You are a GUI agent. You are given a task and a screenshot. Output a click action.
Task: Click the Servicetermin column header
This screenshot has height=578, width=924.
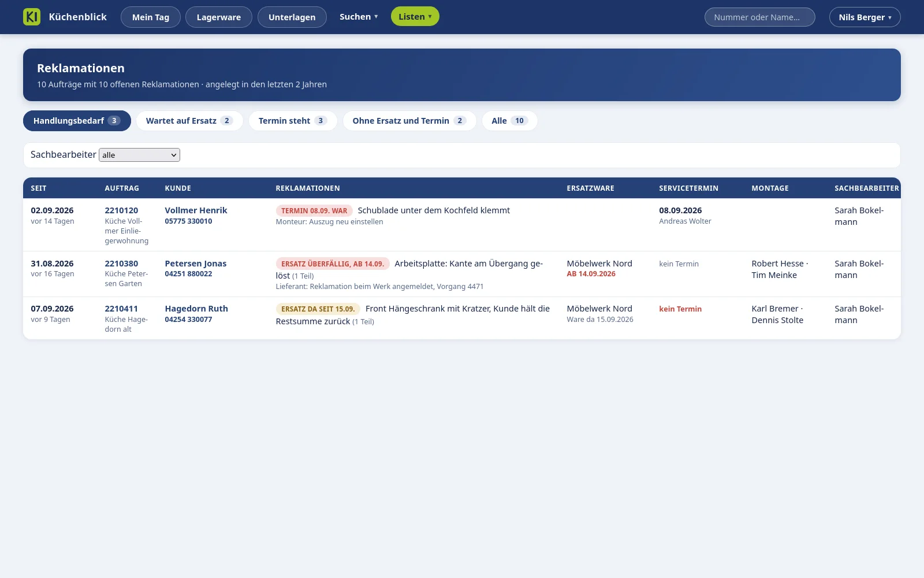[688, 188]
